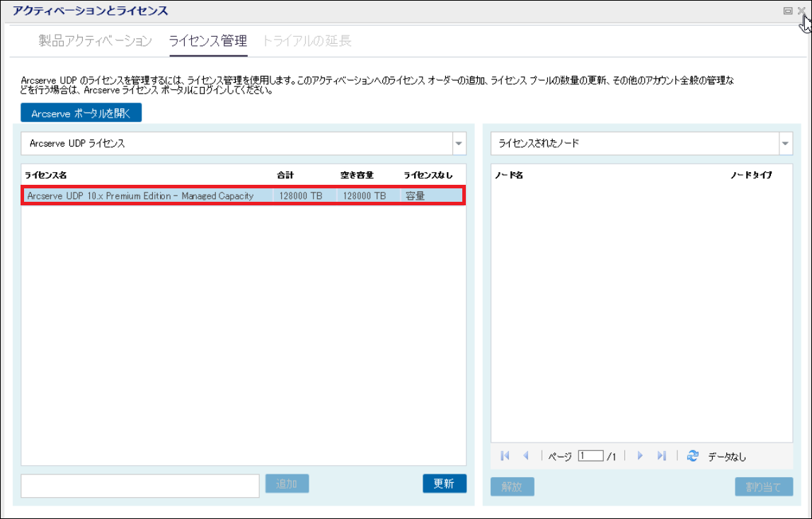Click the Arcserve ポータルを開く button
Viewport: 812px width, 519px height.
pyautogui.click(x=81, y=113)
